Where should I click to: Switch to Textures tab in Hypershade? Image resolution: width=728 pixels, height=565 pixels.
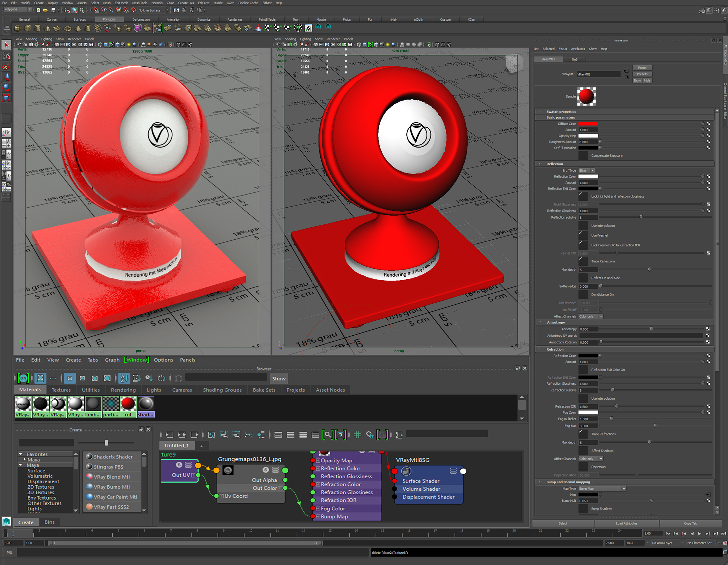[x=61, y=390]
